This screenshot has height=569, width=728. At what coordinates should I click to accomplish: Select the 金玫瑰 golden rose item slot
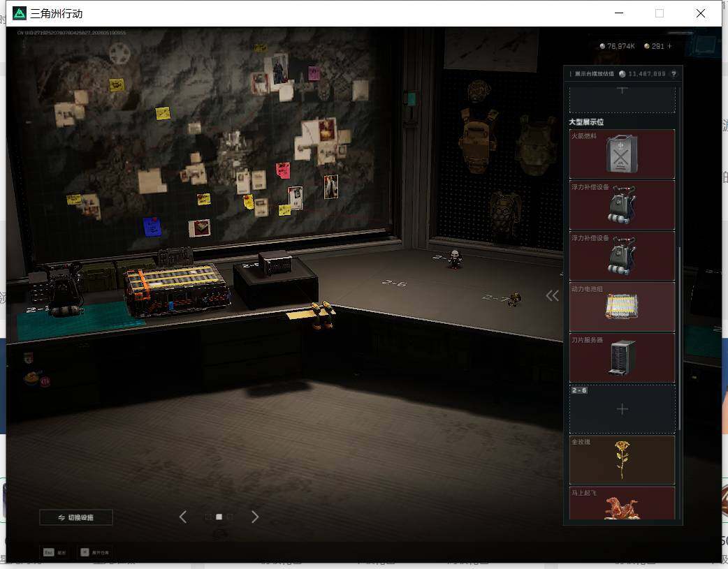point(622,460)
